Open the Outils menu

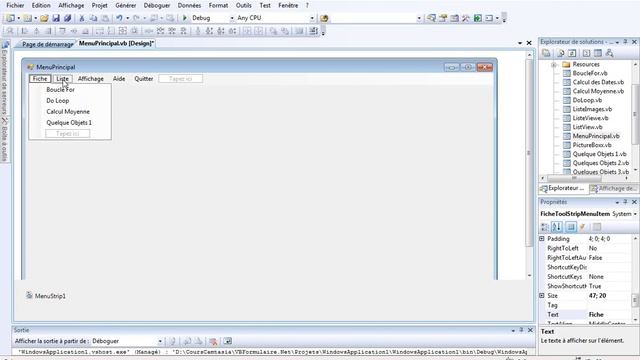click(244, 5)
